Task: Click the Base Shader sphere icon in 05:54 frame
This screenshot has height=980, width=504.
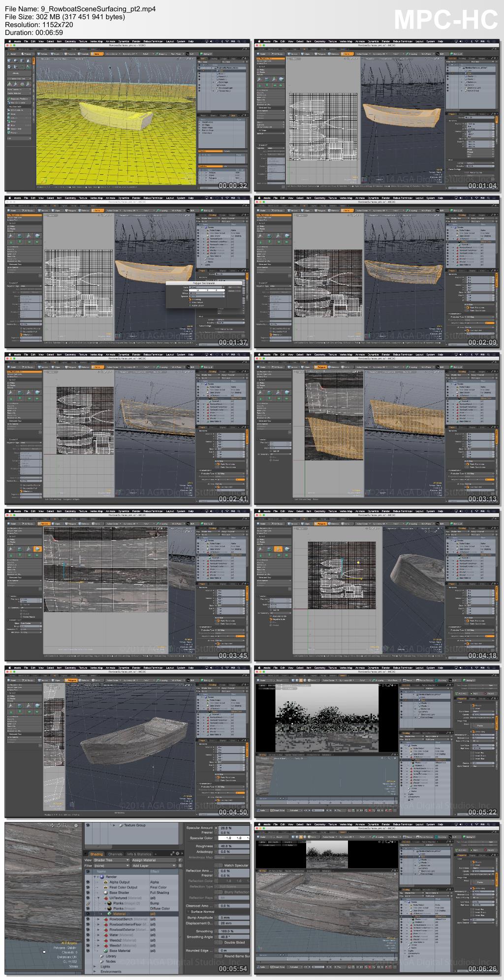Action: (x=106, y=892)
